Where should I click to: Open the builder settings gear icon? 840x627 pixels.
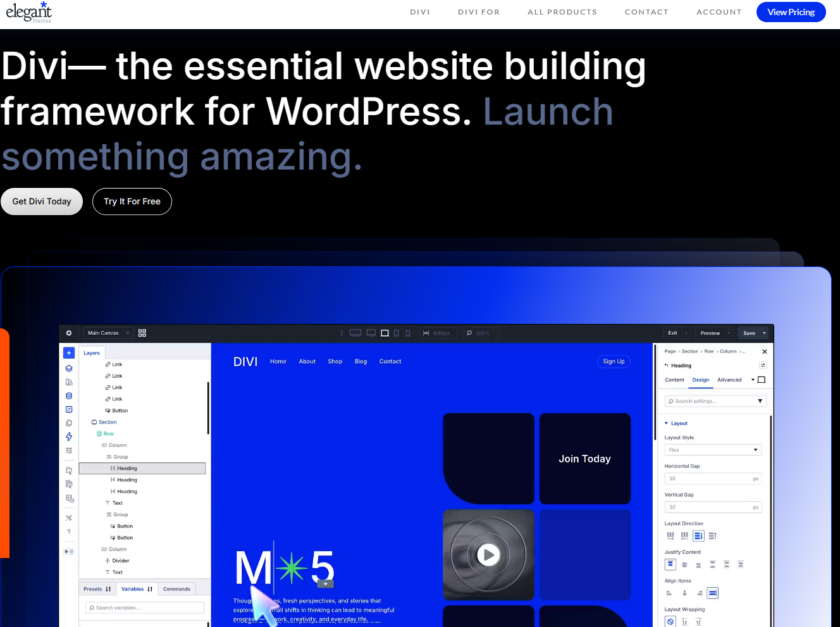pos(69,333)
